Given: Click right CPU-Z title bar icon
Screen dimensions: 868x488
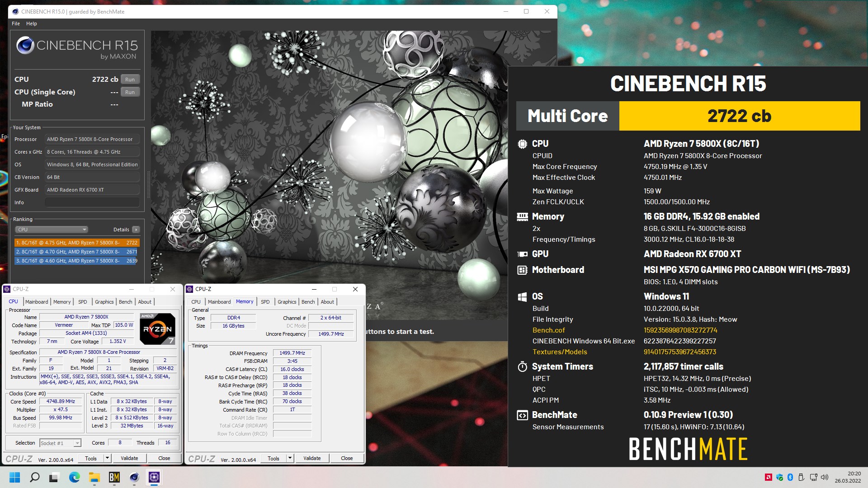Looking at the screenshot, I should coord(189,289).
